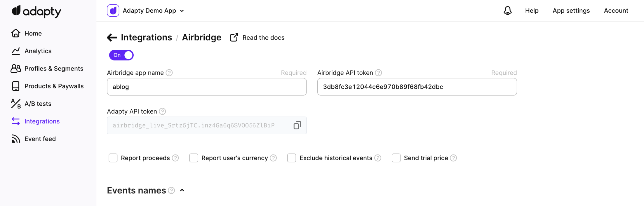Click the help icon beside Exclude historical events

(378, 158)
